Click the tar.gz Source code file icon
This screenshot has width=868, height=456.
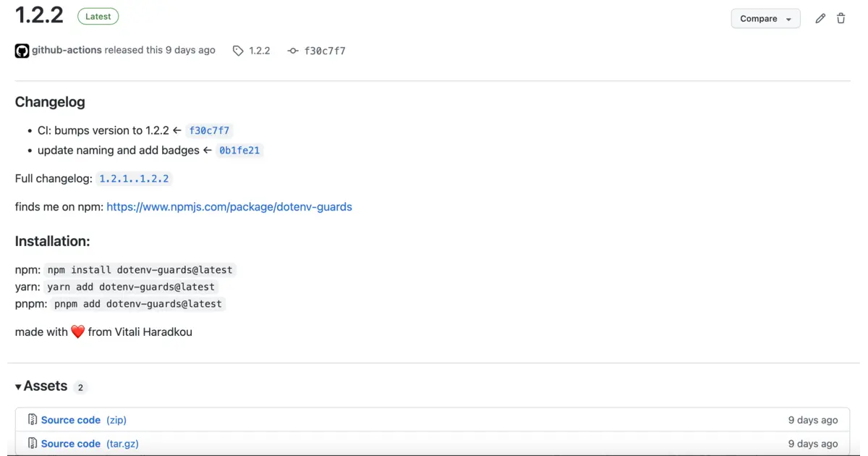(33, 444)
